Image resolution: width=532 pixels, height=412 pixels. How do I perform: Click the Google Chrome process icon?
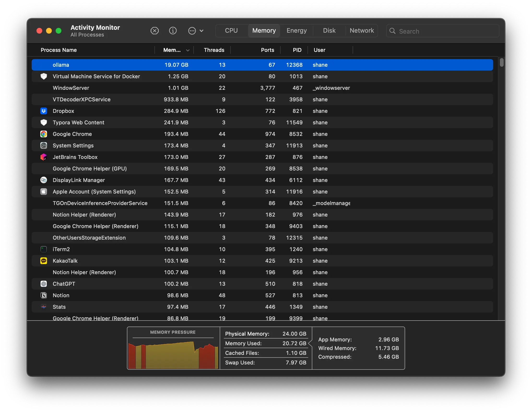point(44,134)
